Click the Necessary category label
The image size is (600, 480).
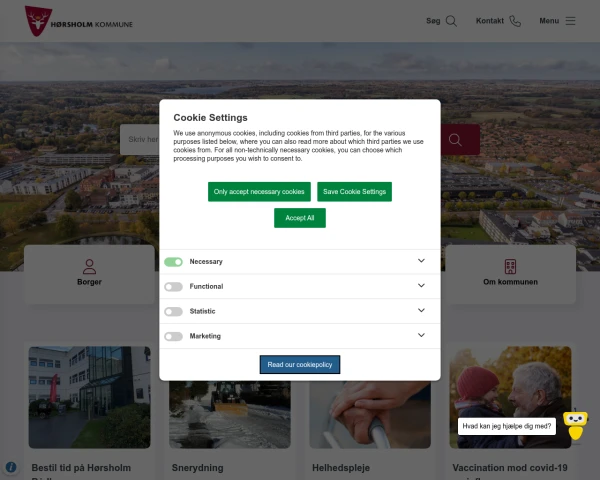point(206,262)
